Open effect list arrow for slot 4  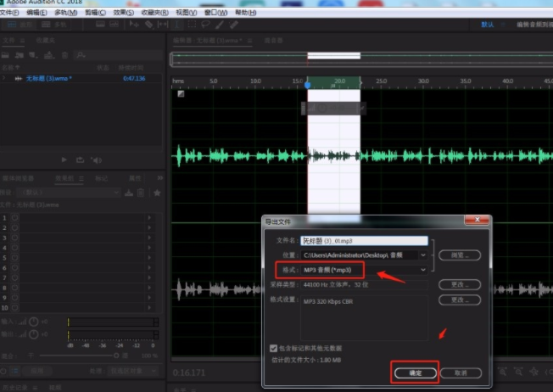[x=149, y=248]
